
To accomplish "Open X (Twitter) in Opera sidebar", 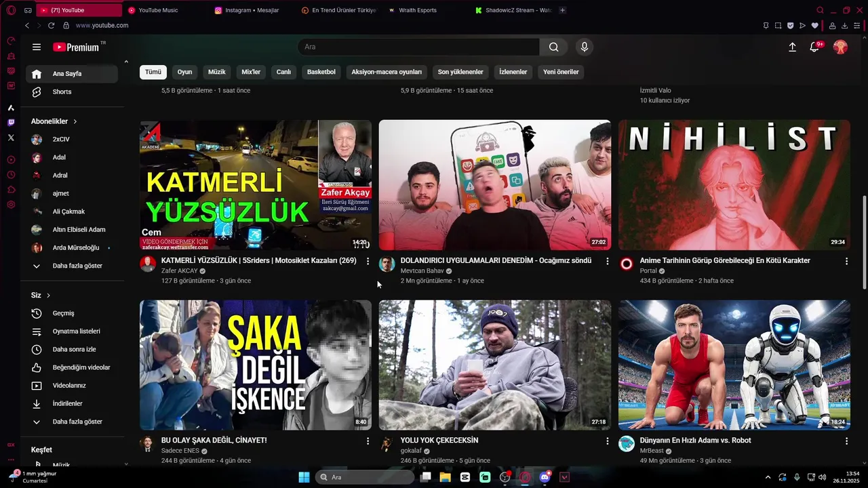I will click(x=11, y=138).
